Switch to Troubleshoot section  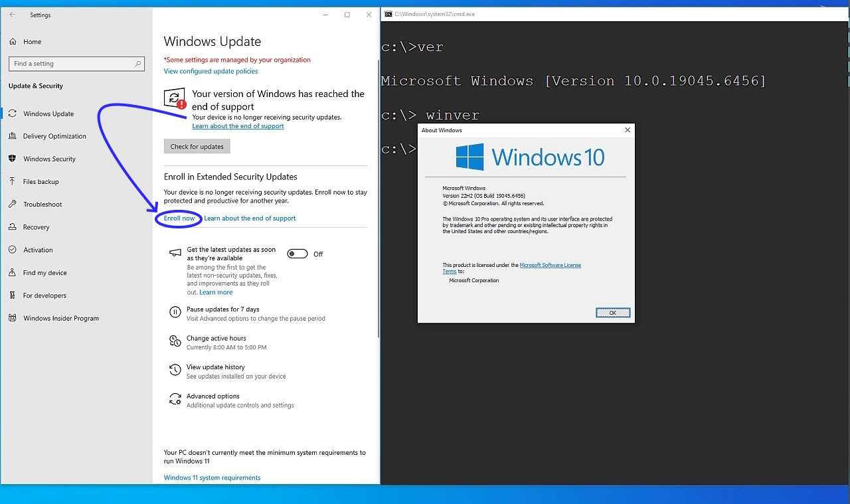pyautogui.click(x=42, y=205)
